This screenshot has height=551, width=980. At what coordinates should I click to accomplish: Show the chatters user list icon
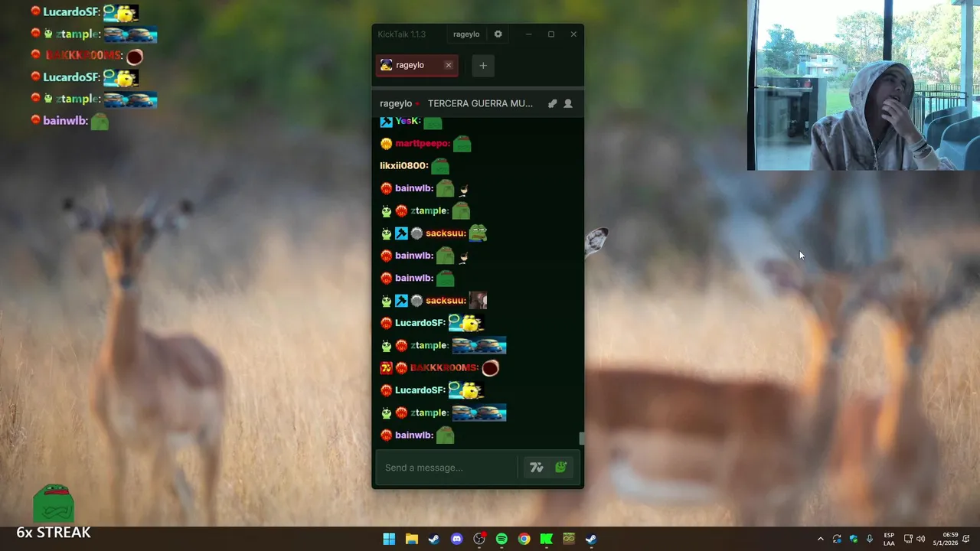coord(568,103)
